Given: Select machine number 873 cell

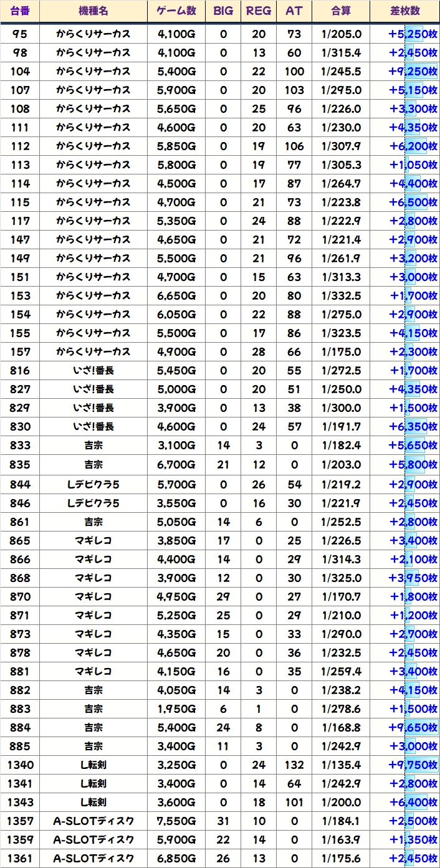Looking at the screenshot, I should pyautogui.click(x=20, y=634).
